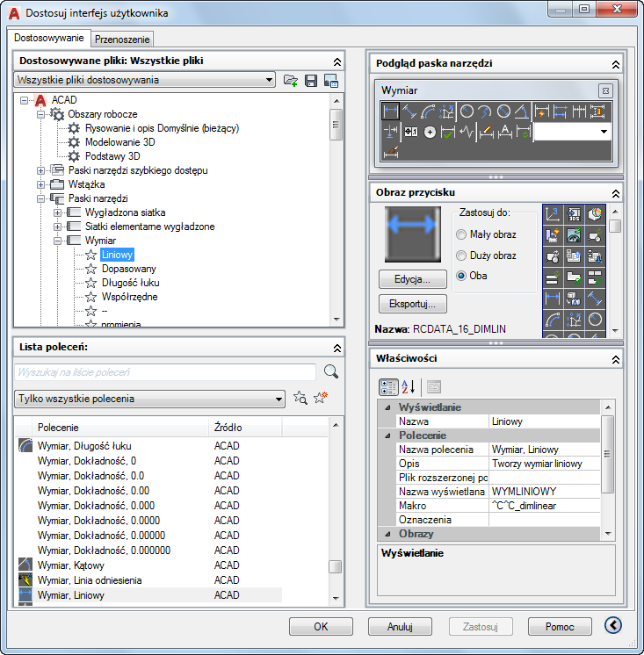Collapse the Lista poleceń panel chevron
This screenshot has height=655, width=644.
(x=336, y=348)
